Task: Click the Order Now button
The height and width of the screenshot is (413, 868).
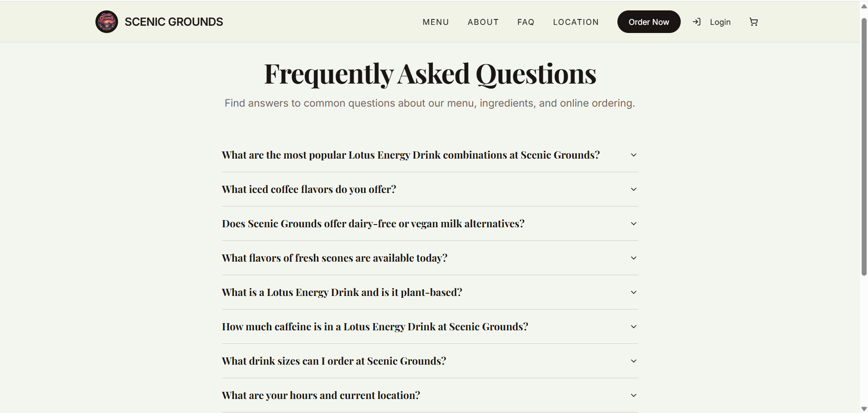Action: pos(649,22)
